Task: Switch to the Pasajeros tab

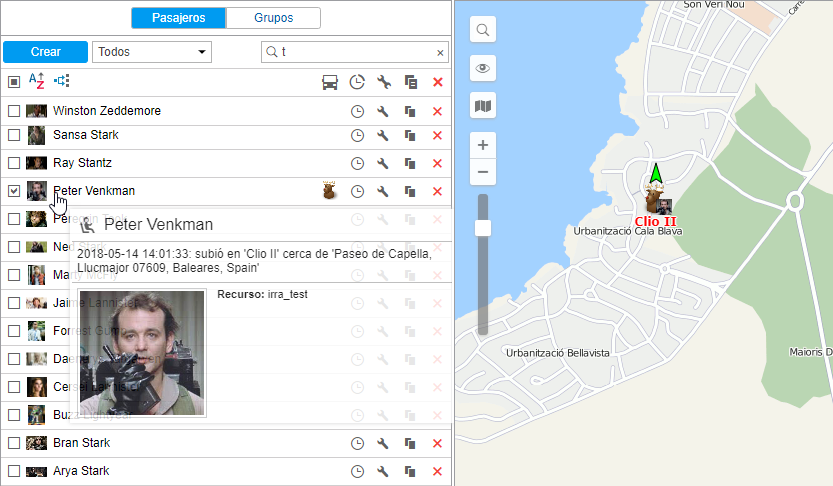Action: tap(178, 18)
